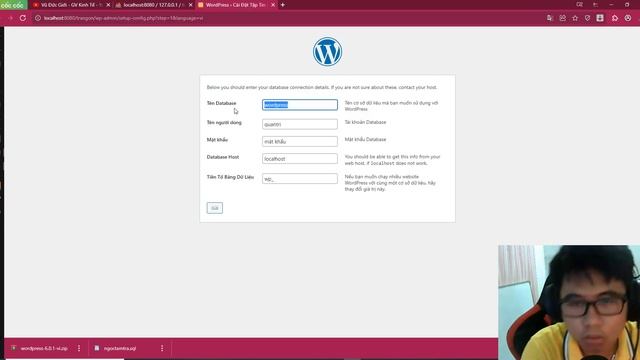This screenshot has width=640, height=360.
Task: Open the save/download toolbar icon
Action: click(x=600, y=18)
